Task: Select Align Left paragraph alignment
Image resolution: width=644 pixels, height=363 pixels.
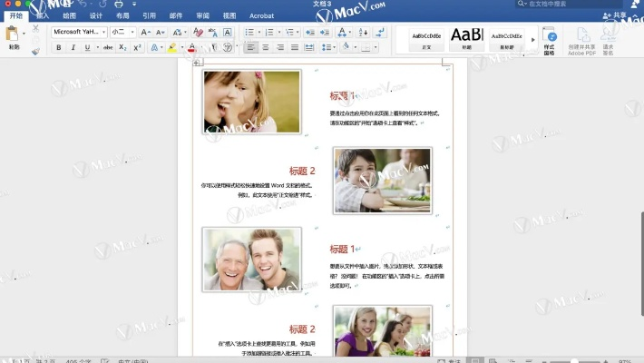Action: point(250,48)
